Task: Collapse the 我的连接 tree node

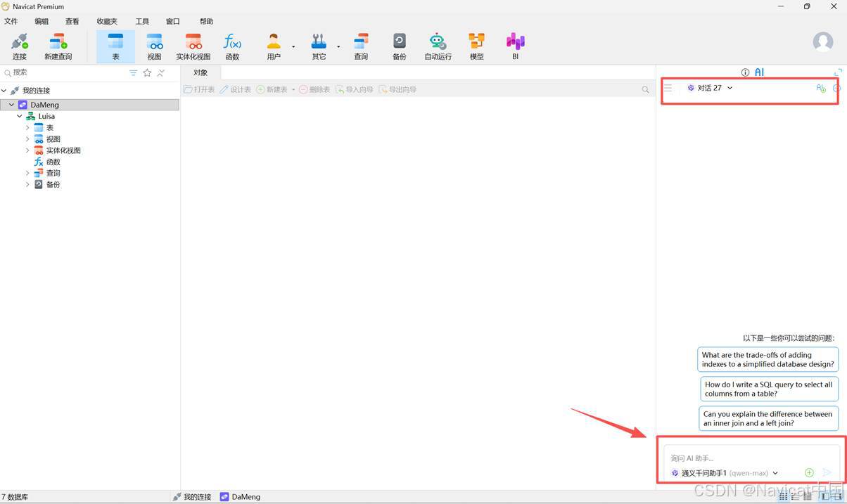Action: point(4,91)
